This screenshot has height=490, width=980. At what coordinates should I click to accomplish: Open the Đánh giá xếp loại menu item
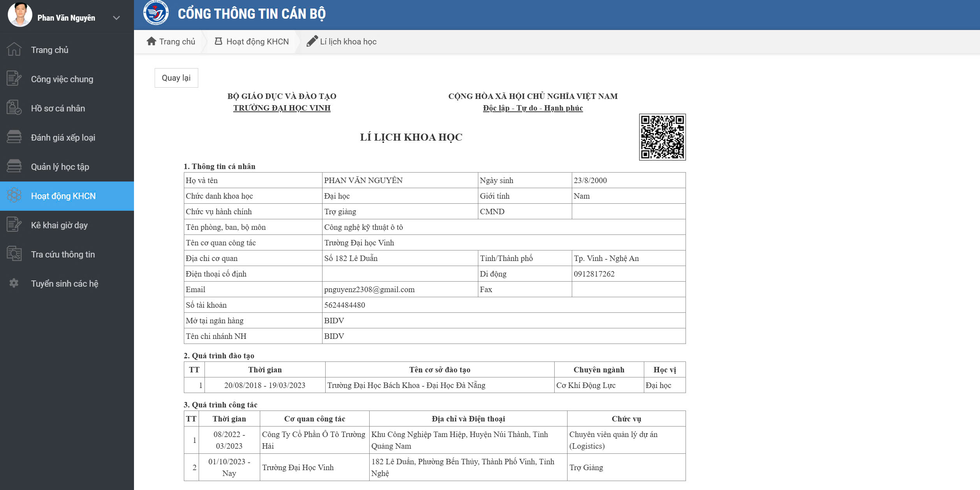(x=67, y=137)
